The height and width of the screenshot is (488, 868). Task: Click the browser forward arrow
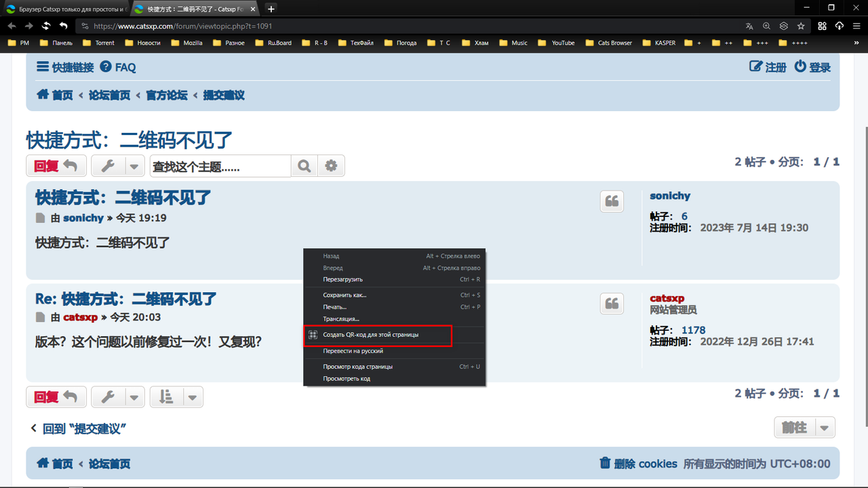point(28,26)
